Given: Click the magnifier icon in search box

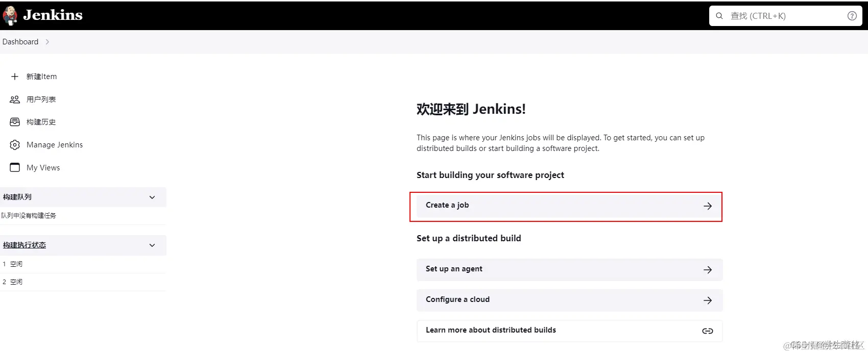Looking at the screenshot, I should pyautogui.click(x=719, y=16).
